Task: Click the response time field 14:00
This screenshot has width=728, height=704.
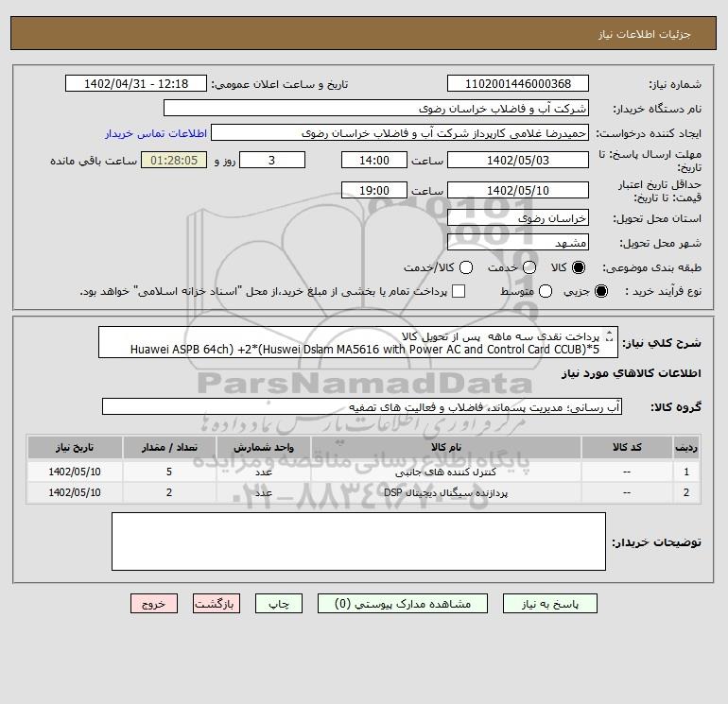Action: click(374, 160)
